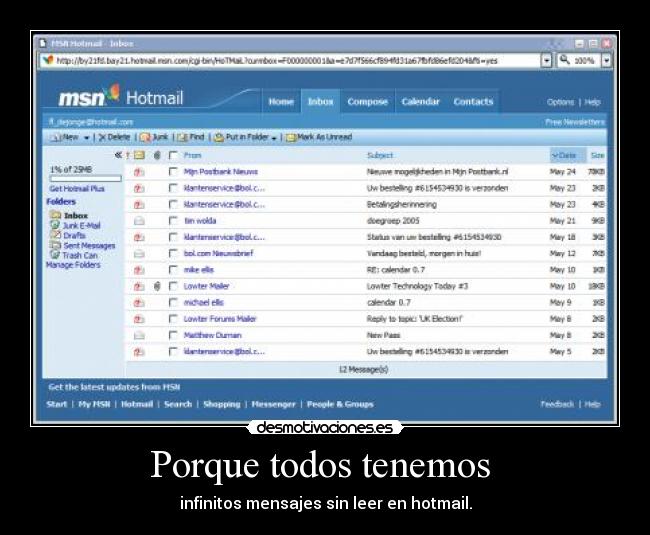The height and width of the screenshot is (535, 650).
Task: Expand the Put in Folder dropdown arrow
Action: 274,138
